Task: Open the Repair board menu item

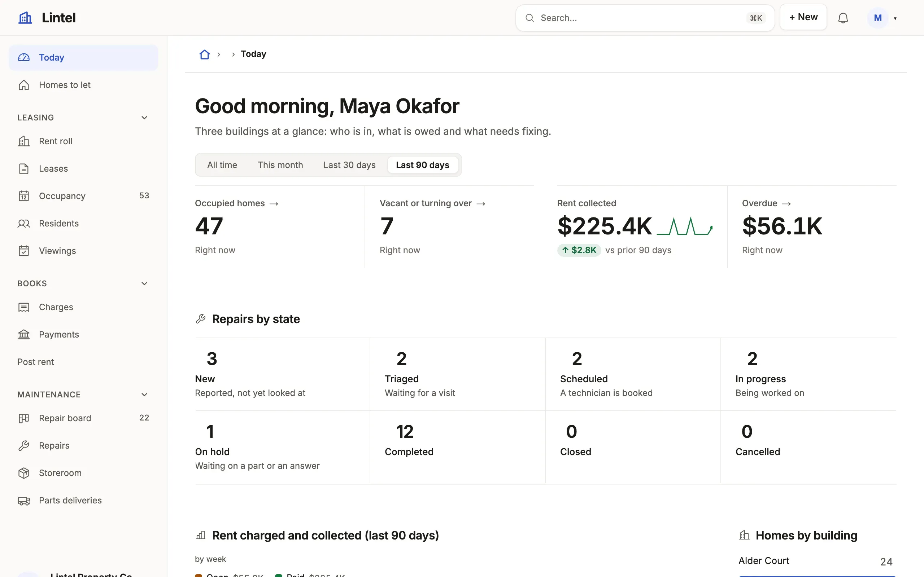Action: pos(83,418)
